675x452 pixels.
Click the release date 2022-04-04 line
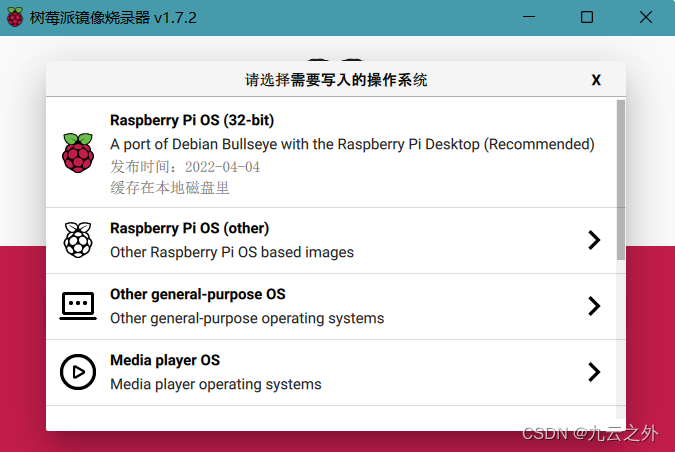click(185, 167)
